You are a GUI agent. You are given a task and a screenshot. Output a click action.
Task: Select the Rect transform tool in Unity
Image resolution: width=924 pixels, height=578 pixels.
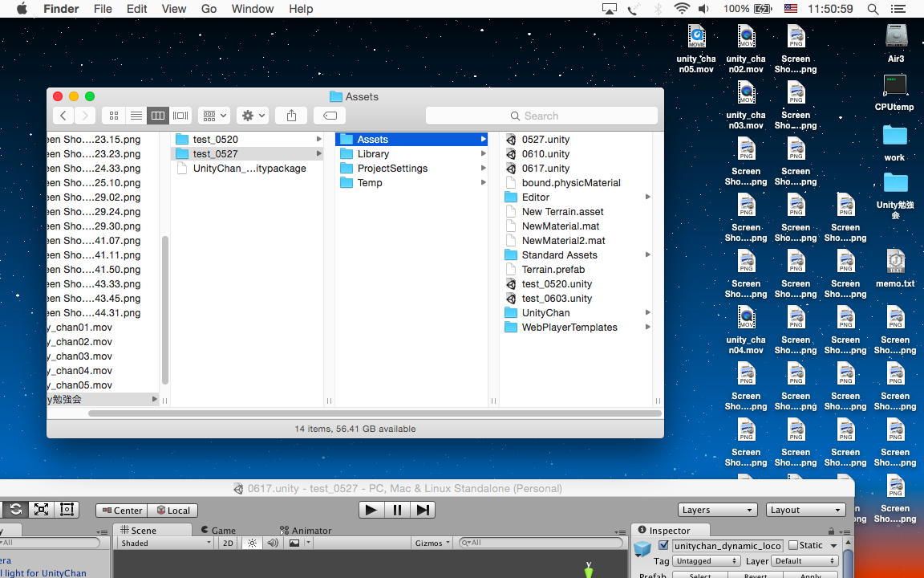point(67,510)
